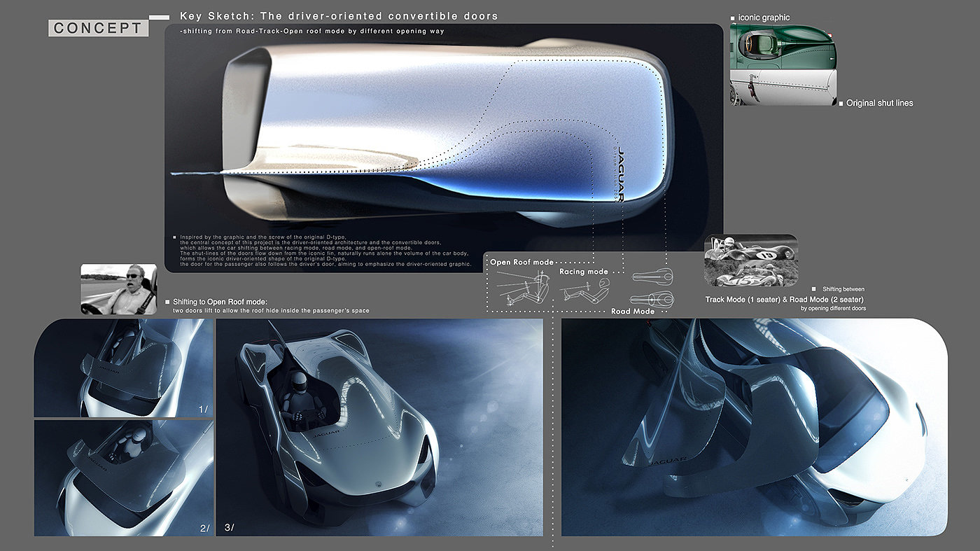Click the large render with open doors
The width and height of the screenshot is (980, 551).
click(754, 427)
